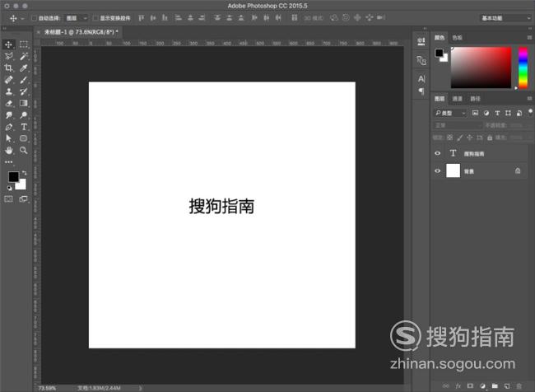The image size is (535, 392).
Task: Open the layer filter type dropdown
Action: point(450,113)
